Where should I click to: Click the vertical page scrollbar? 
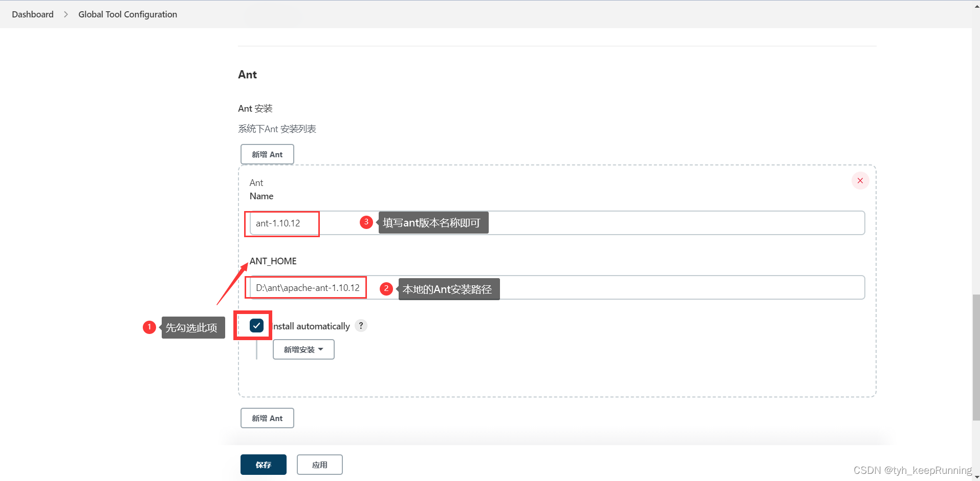(976, 357)
